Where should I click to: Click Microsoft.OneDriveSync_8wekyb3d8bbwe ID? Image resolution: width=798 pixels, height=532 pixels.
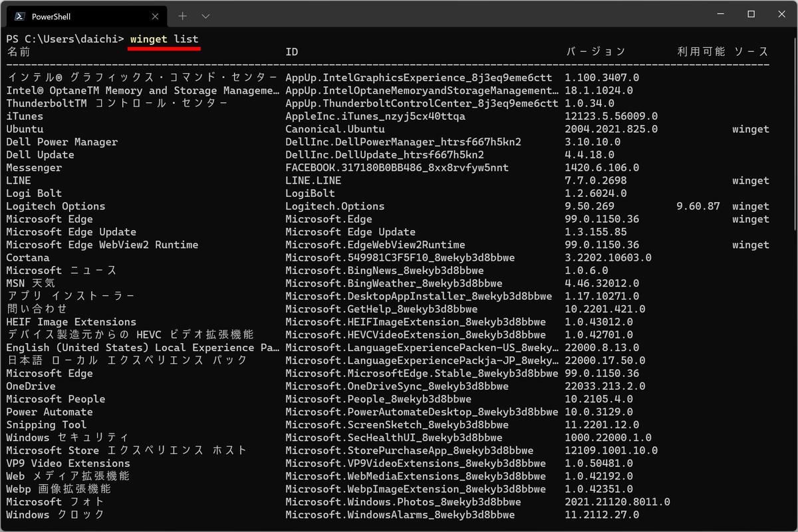pos(397,386)
